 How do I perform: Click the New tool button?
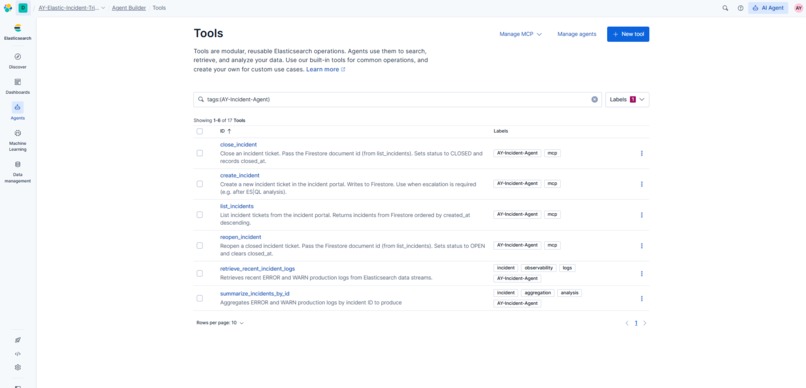pyautogui.click(x=628, y=34)
